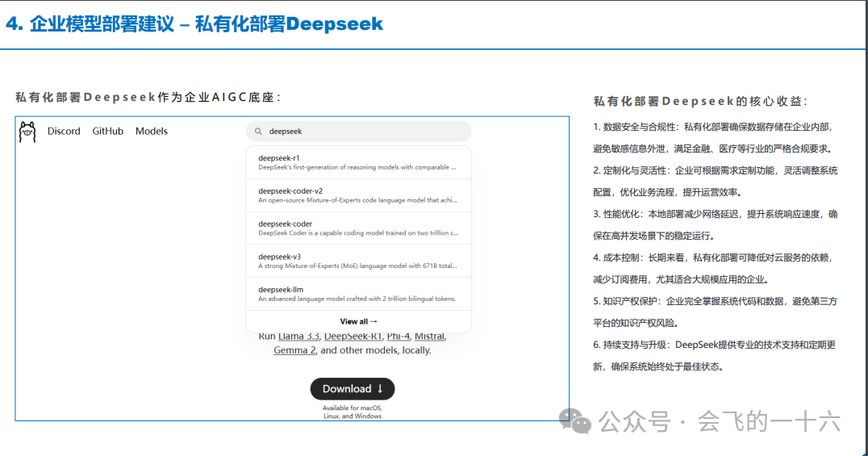Focus the deepseek search field
This screenshot has height=456, width=868.
(x=358, y=132)
